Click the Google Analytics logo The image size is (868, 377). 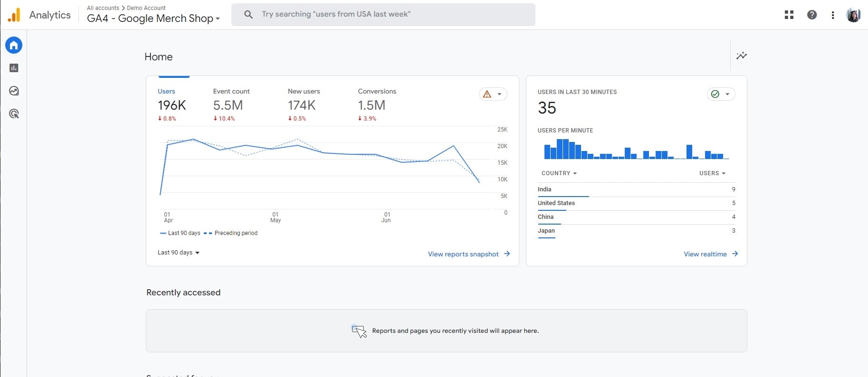coord(14,15)
